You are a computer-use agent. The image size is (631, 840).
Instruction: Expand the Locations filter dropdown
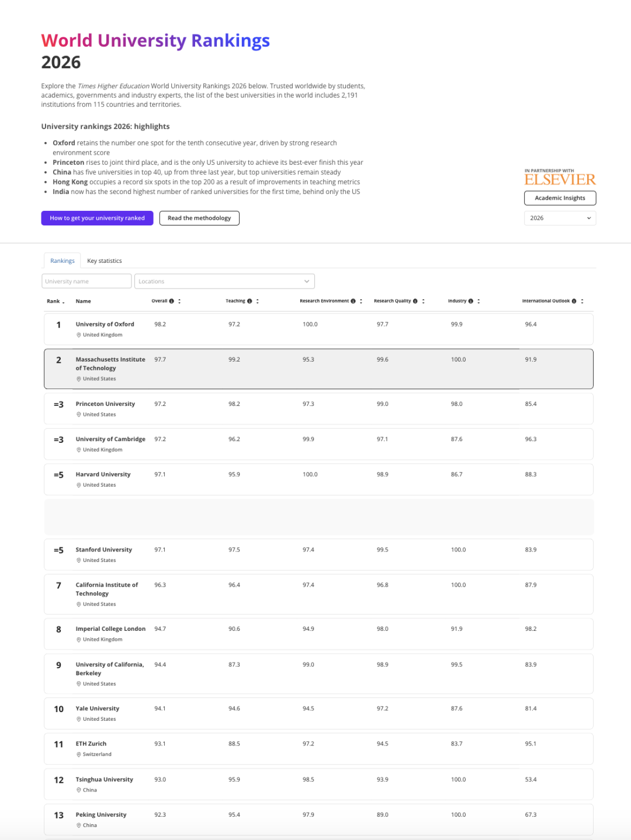click(224, 282)
